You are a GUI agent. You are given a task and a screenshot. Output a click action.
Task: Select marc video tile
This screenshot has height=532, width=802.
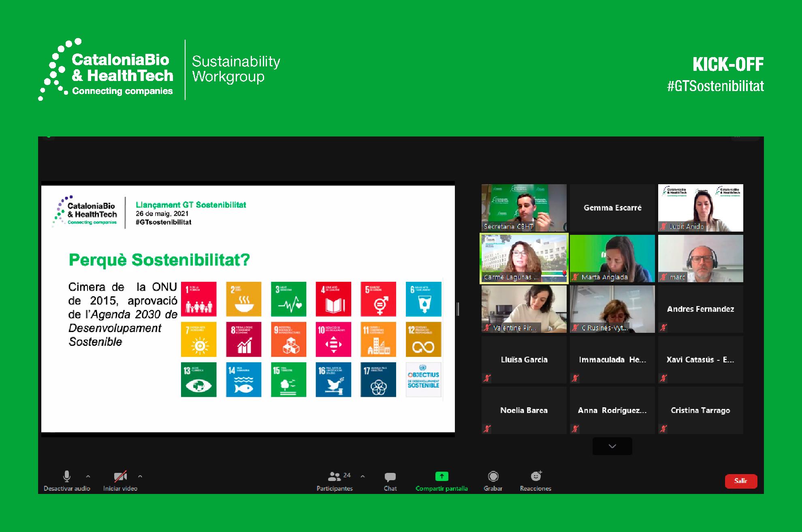click(x=701, y=258)
